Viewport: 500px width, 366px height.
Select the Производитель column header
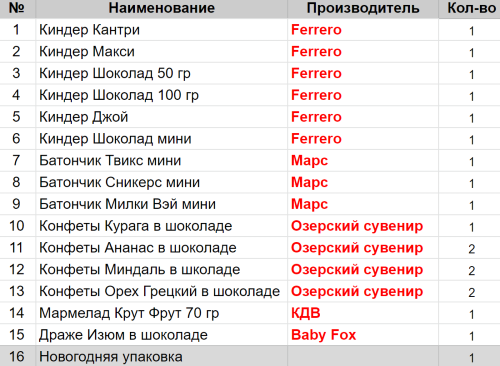click(363, 8)
